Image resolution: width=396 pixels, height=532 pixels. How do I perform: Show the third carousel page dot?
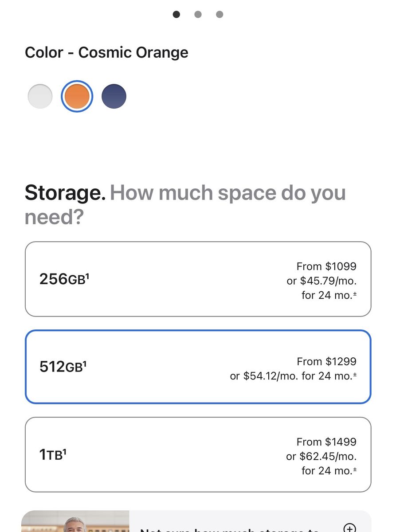click(220, 15)
